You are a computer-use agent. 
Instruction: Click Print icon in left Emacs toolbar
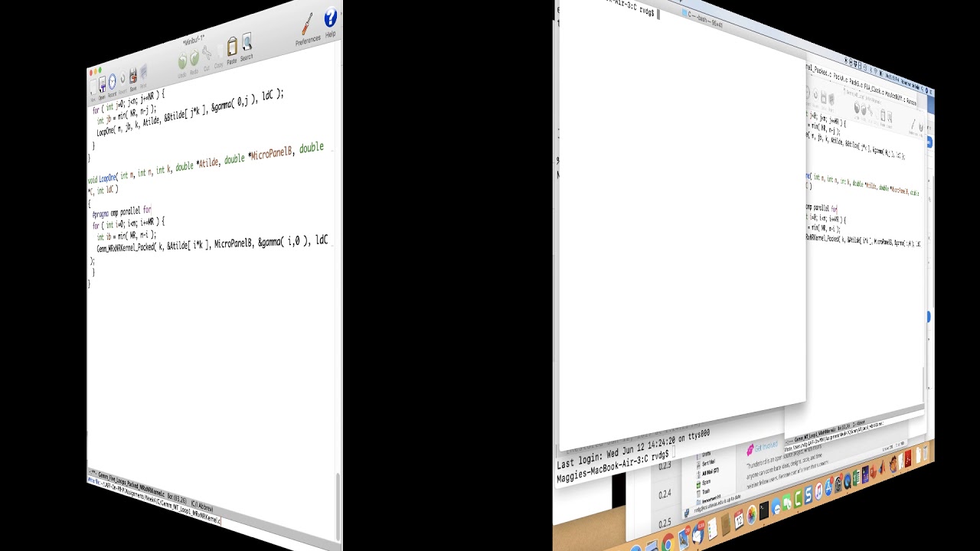click(143, 74)
